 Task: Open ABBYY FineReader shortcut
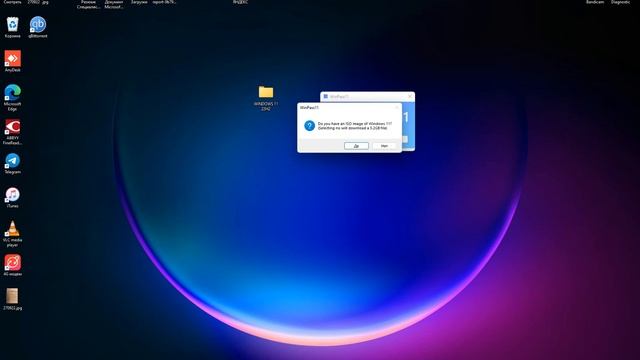pos(13,132)
